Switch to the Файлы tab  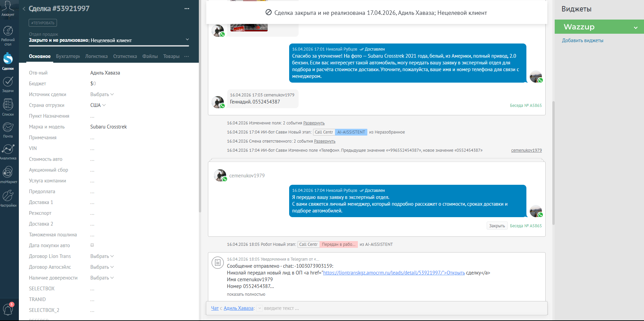coord(150,56)
